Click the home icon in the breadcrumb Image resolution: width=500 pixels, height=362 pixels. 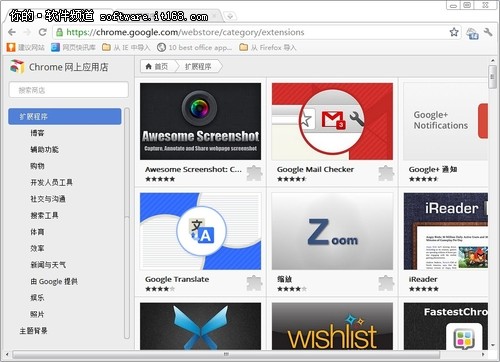click(149, 66)
